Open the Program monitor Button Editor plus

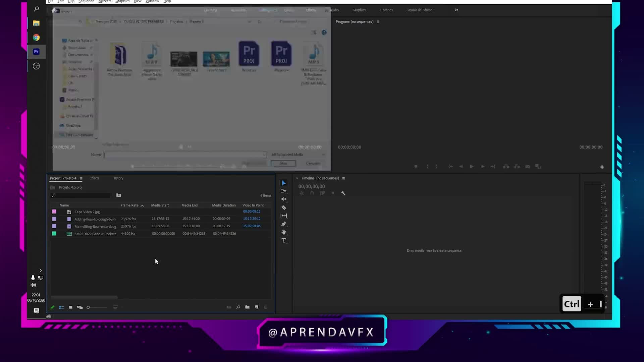point(602,167)
